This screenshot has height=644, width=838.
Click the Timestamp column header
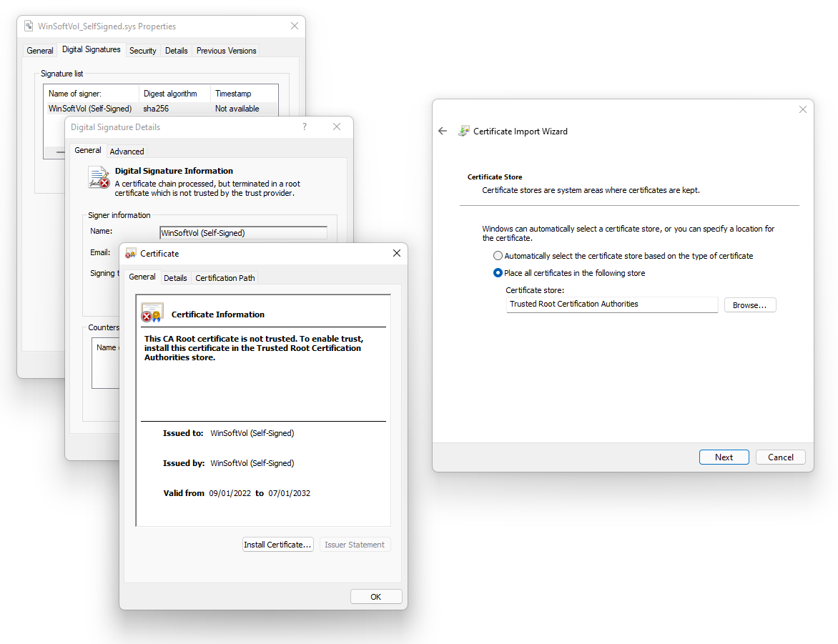click(245, 94)
